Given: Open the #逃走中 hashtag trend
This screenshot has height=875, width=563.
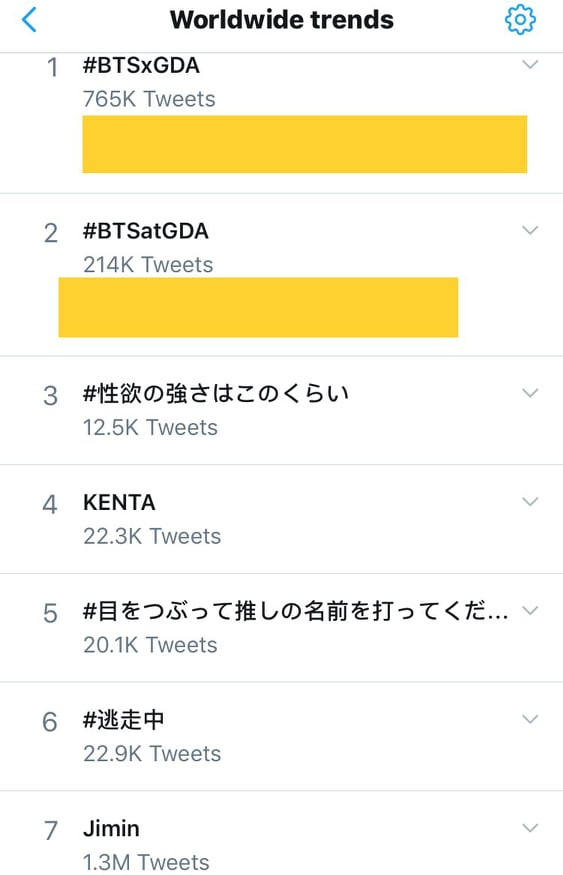Looking at the screenshot, I should 123,720.
